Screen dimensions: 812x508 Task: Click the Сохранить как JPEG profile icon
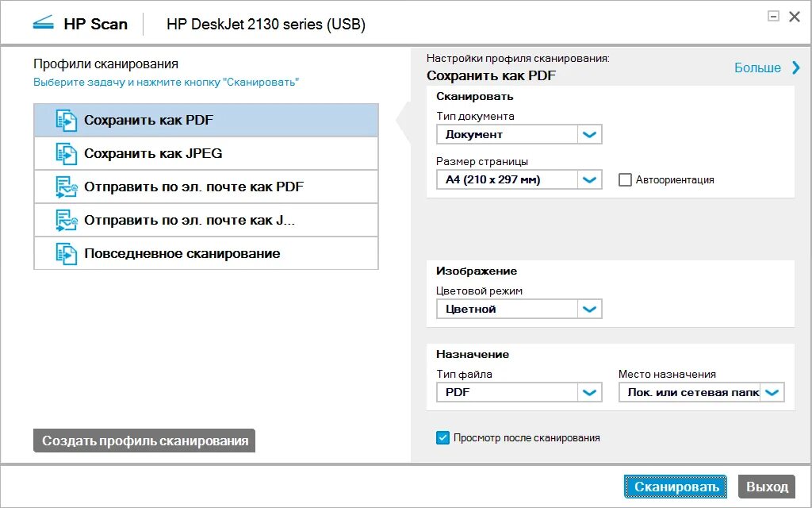(x=67, y=153)
